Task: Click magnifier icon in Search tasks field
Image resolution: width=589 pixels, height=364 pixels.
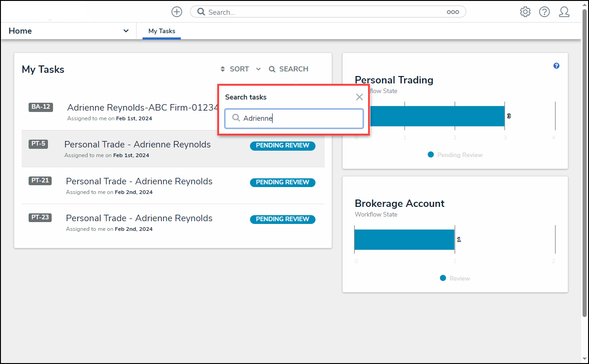Action: tap(236, 118)
